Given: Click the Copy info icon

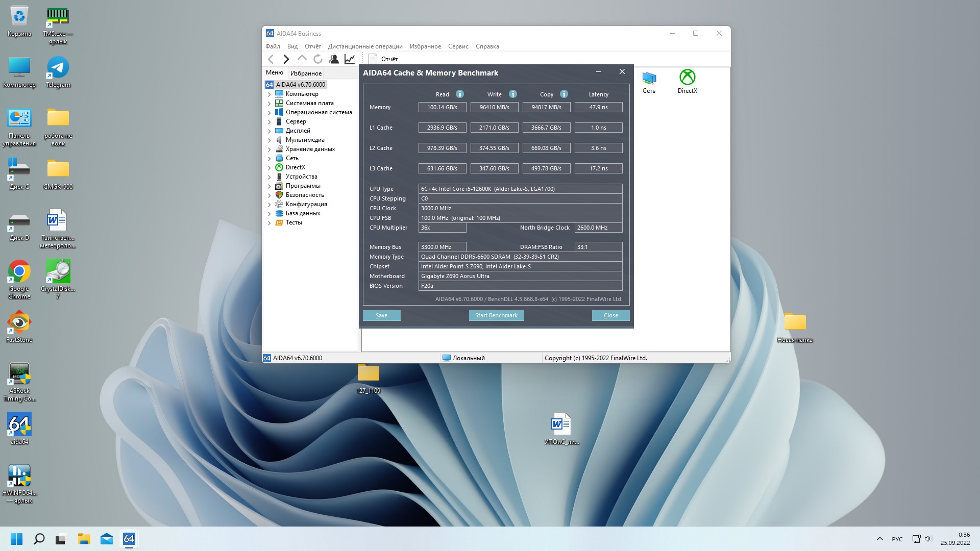Looking at the screenshot, I should click(x=564, y=94).
